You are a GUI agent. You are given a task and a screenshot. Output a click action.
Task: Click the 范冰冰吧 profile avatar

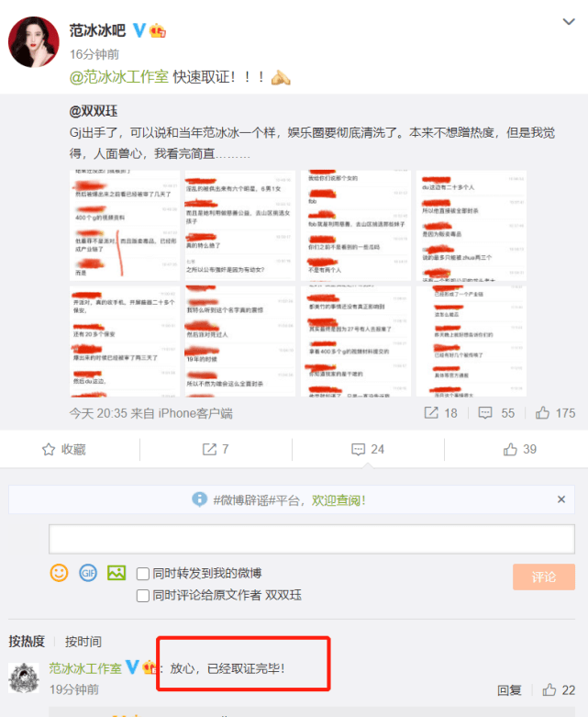coord(34,42)
